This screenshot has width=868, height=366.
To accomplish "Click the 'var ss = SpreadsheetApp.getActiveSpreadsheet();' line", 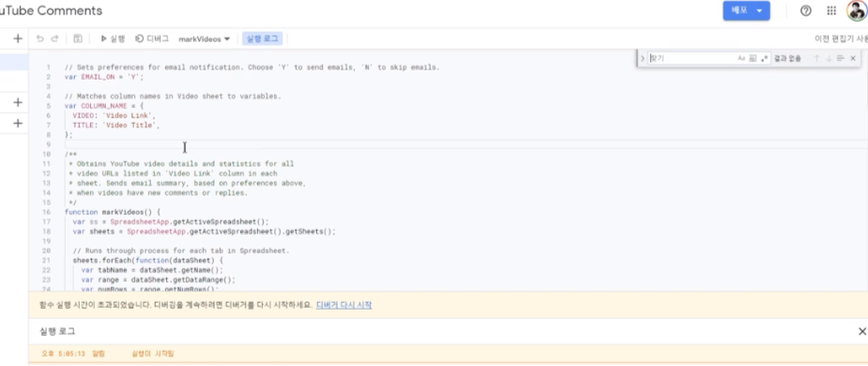I will 171,221.
